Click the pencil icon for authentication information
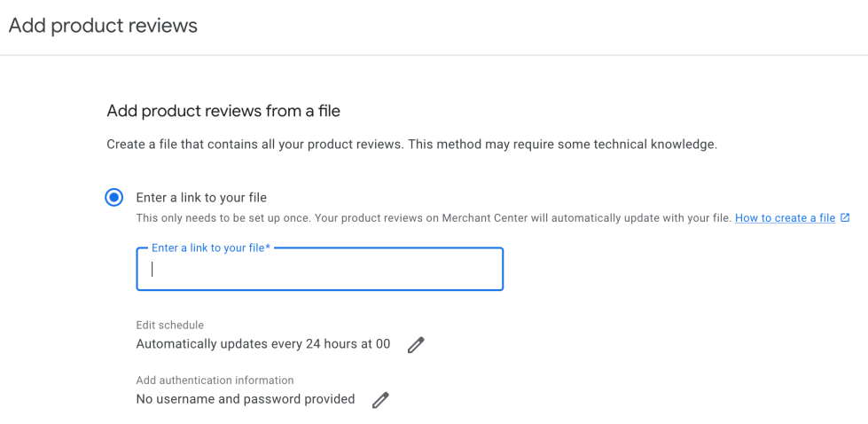 point(380,400)
